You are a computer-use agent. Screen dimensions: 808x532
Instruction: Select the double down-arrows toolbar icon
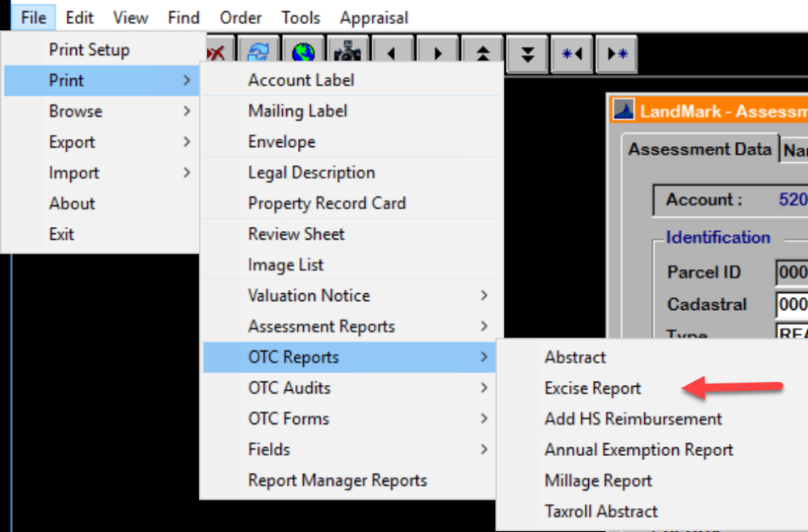pyautogui.click(x=527, y=53)
